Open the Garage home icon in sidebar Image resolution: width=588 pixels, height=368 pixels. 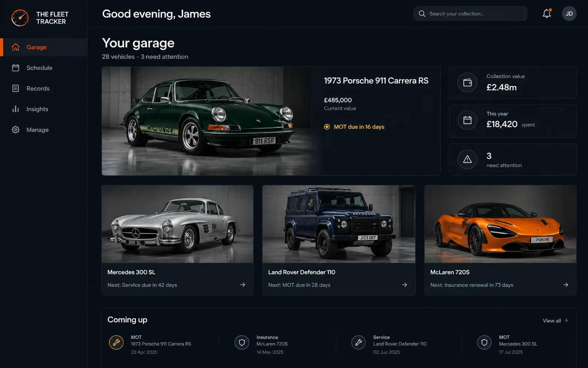[x=16, y=47]
